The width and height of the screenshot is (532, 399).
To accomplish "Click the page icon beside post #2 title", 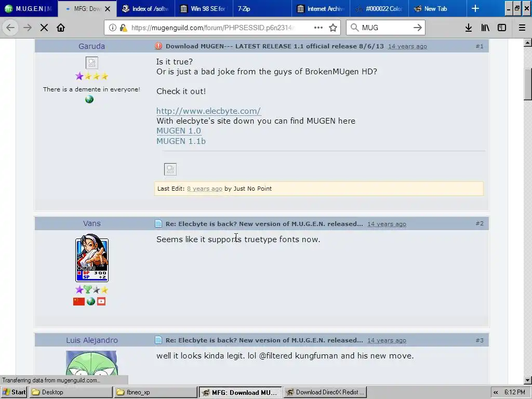I will click(x=158, y=223).
